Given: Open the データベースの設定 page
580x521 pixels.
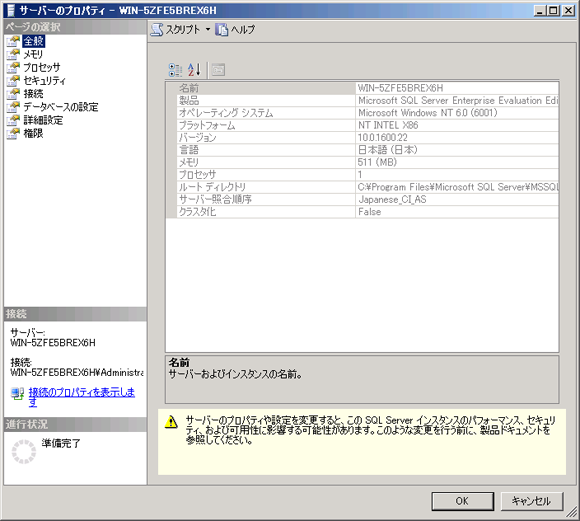Looking at the screenshot, I should pyautogui.click(x=61, y=107).
